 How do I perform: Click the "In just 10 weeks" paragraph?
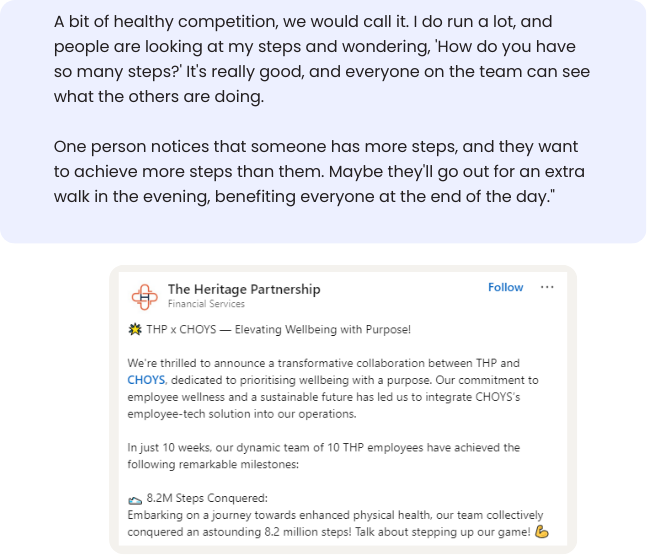324,456
